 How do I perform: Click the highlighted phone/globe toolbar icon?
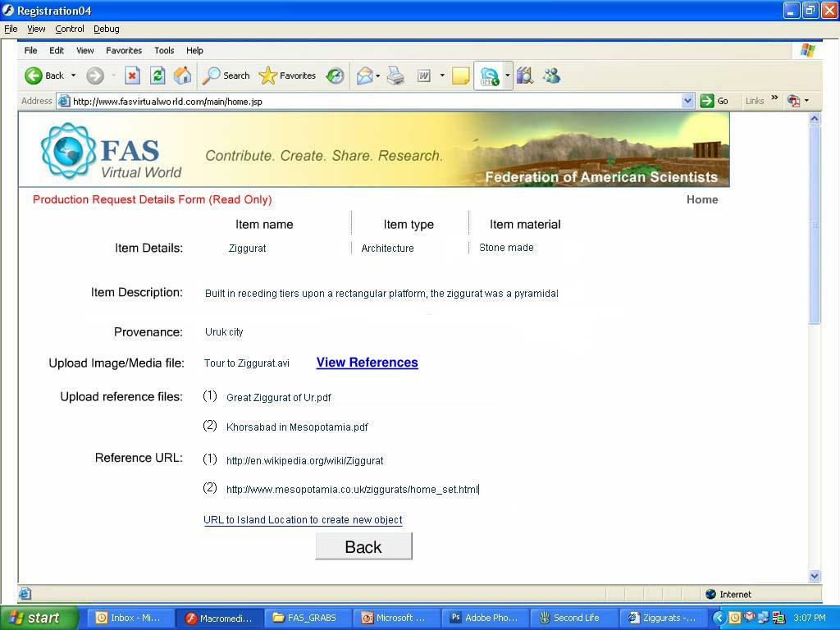(x=489, y=76)
